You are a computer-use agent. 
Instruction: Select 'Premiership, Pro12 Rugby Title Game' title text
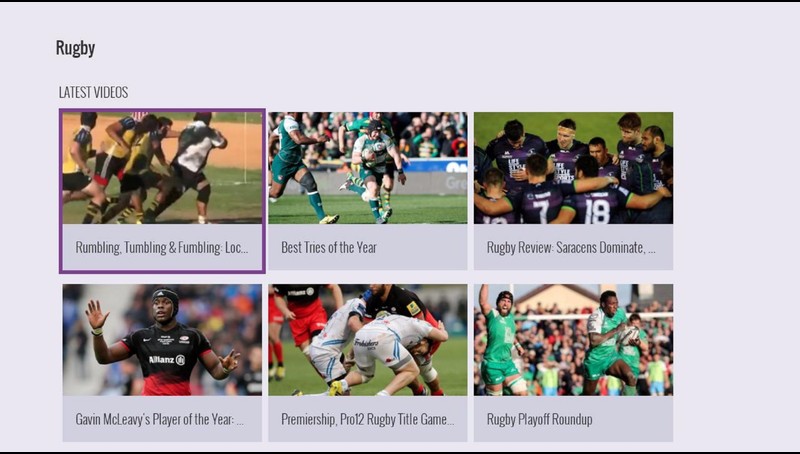coord(367,420)
